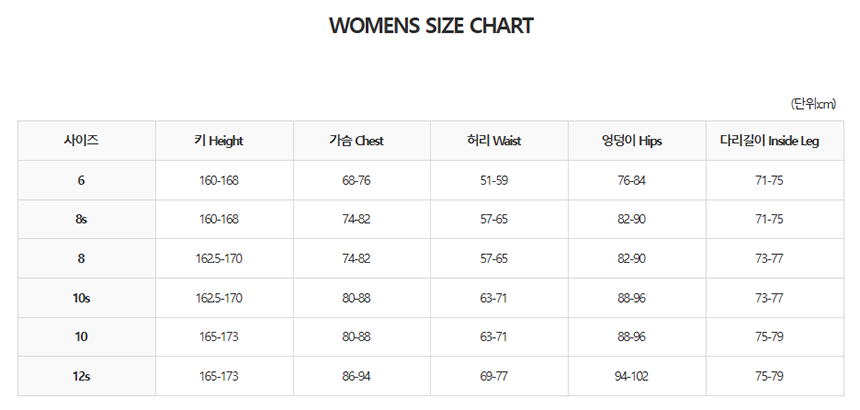This screenshot has height=410, width=860.
Task: Select the 사이즈 column header
Action: click(x=81, y=141)
